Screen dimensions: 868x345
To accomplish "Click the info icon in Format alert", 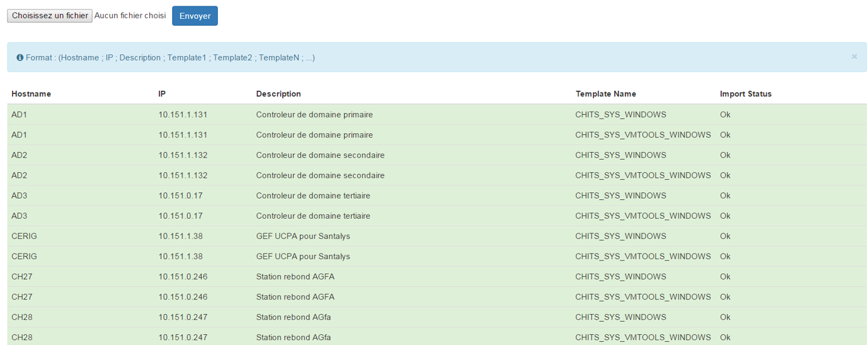I will [20, 57].
